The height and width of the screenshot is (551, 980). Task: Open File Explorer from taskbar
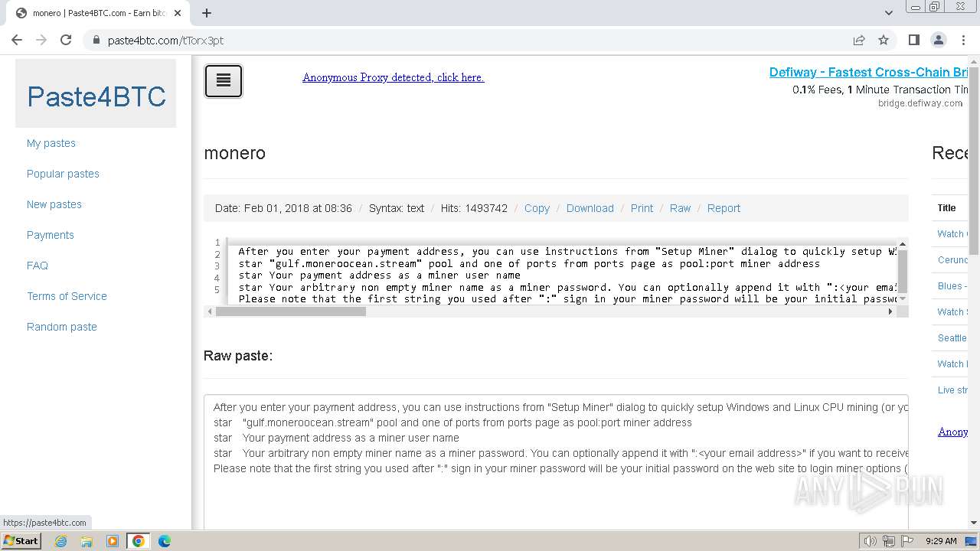(x=87, y=541)
